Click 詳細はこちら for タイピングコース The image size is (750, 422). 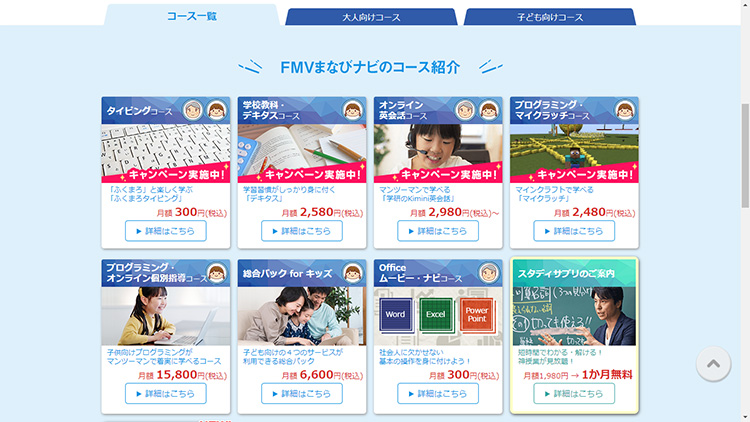[x=165, y=231]
